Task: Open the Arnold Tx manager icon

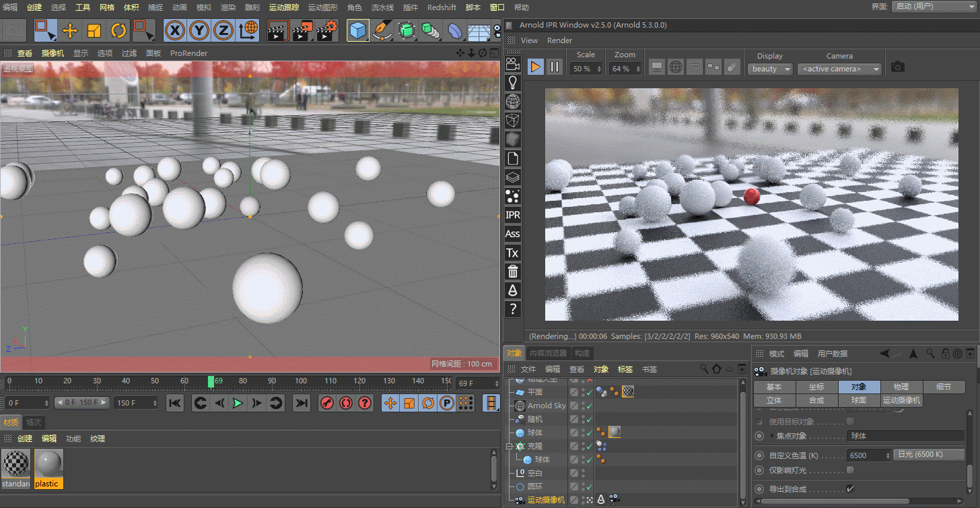Action: coord(513,253)
